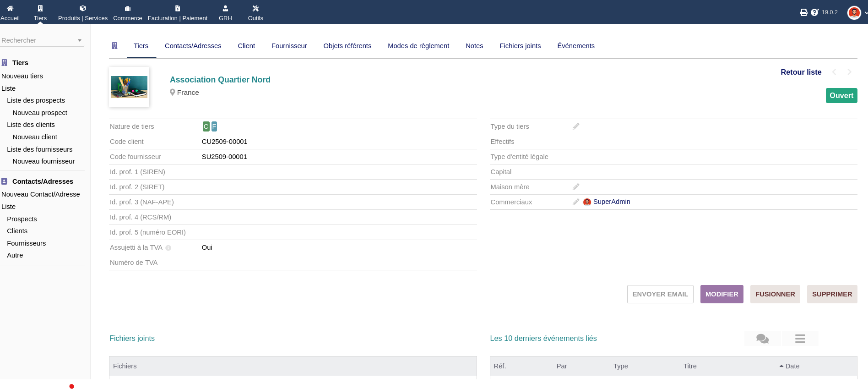This screenshot has width=868, height=389.
Task: Click the MODIFIER button
Action: [x=722, y=294]
